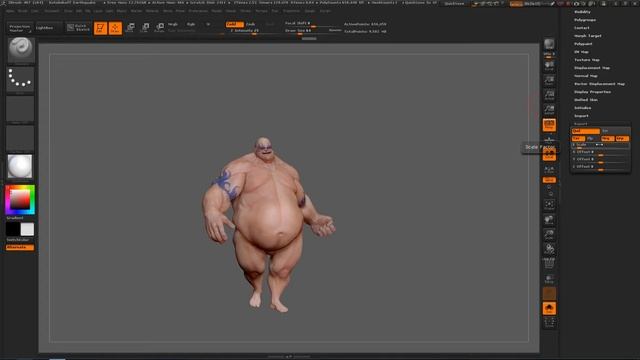The height and width of the screenshot is (360, 640).
Task: Toggle Zadd sculpt mode
Action: pos(234,24)
